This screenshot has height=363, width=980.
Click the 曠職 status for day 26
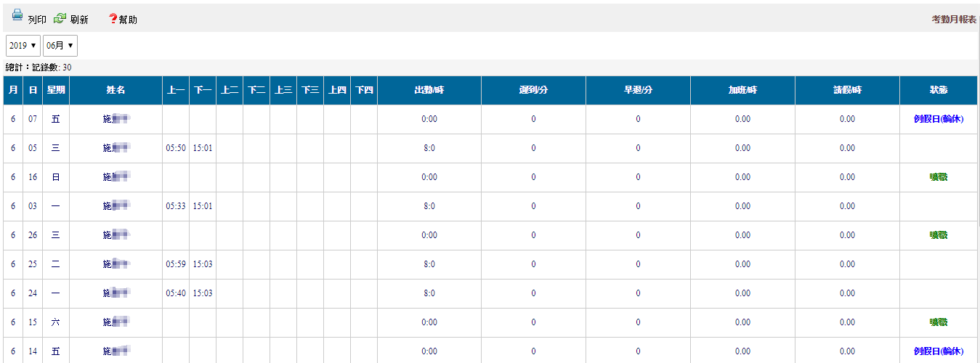pos(938,235)
